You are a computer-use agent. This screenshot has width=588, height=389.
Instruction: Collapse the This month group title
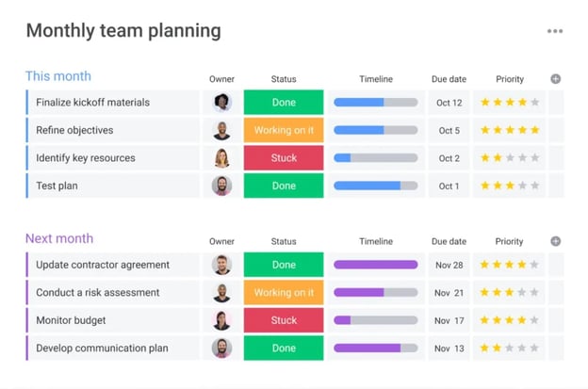(x=58, y=76)
